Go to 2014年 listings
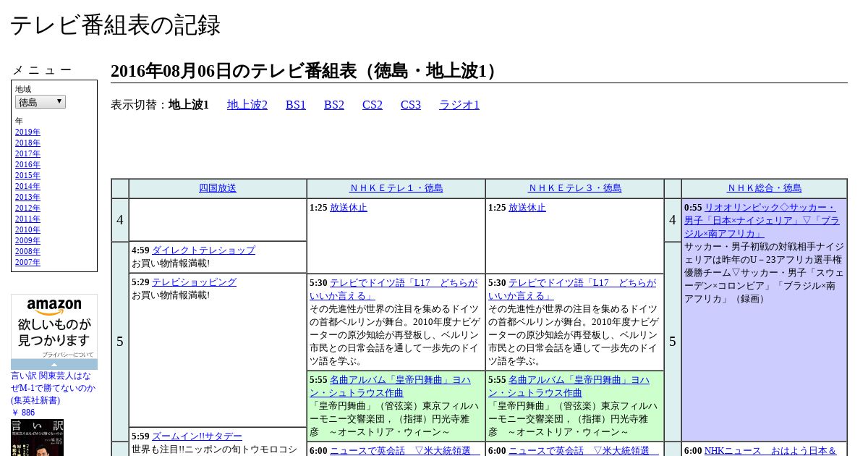The image size is (868, 456). pos(27,187)
